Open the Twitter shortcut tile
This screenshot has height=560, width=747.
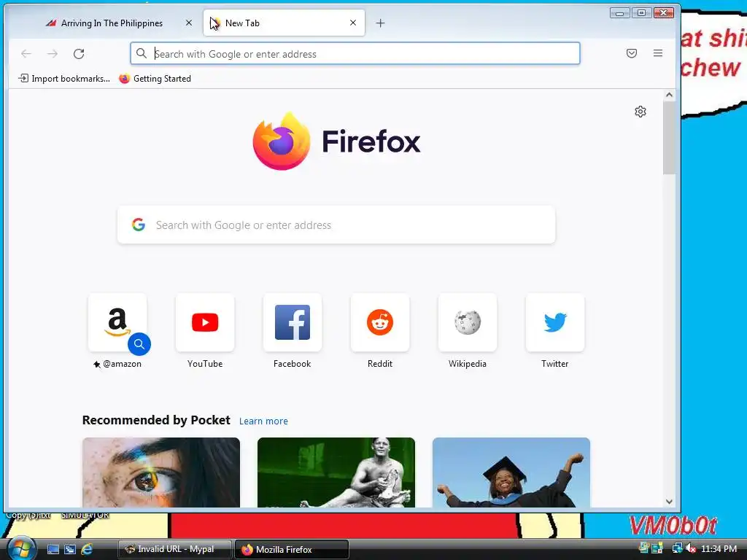coord(555,322)
